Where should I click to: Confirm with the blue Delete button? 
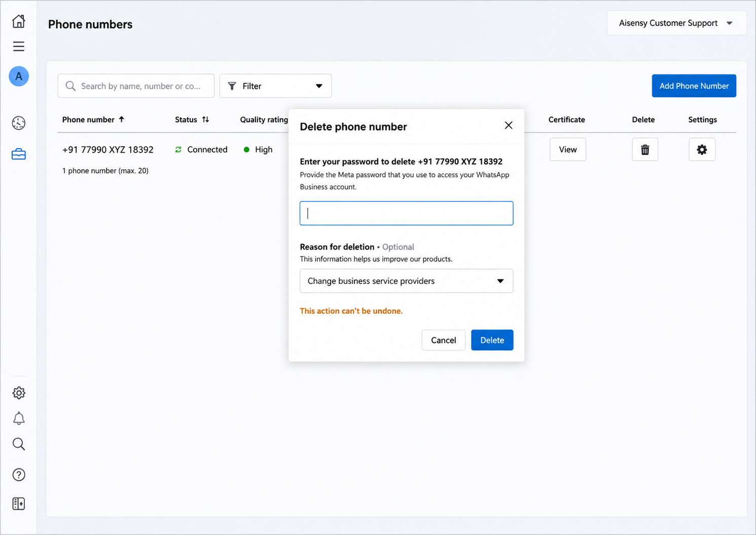pos(492,340)
